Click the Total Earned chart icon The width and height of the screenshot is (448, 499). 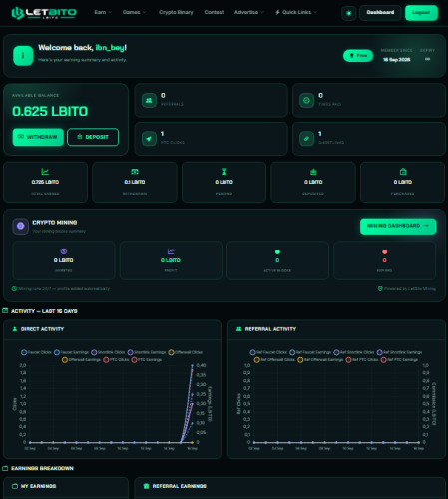point(45,172)
